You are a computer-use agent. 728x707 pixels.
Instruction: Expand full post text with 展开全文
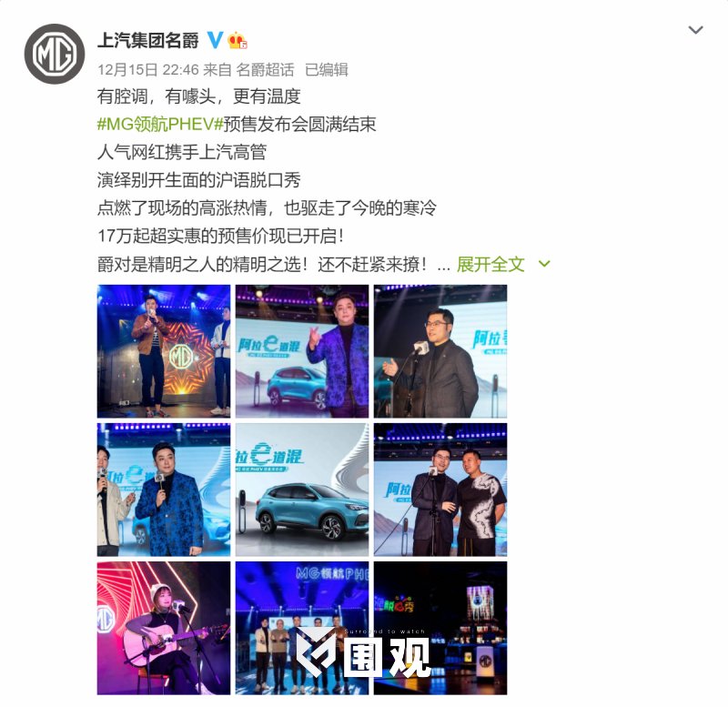[x=490, y=265]
